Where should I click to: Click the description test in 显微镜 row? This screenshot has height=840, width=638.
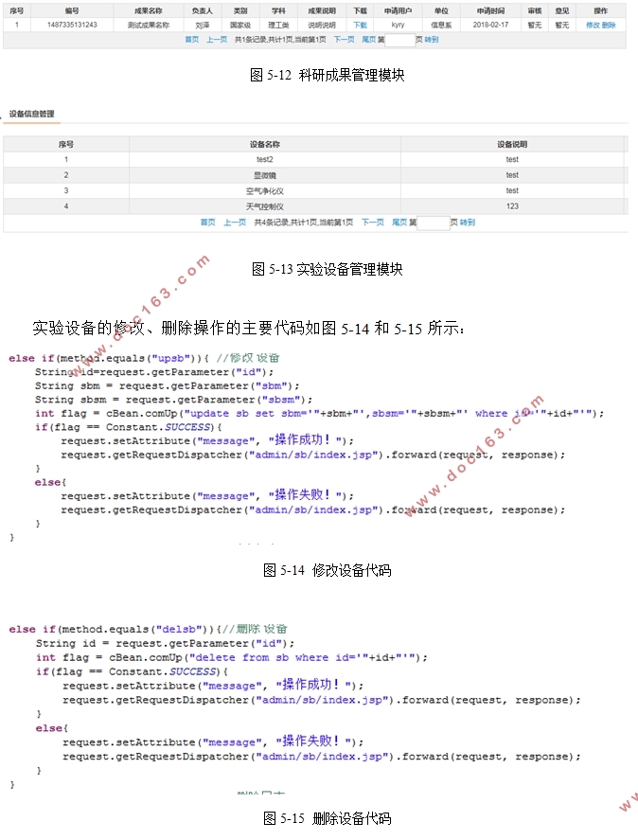pyautogui.click(x=512, y=175)
